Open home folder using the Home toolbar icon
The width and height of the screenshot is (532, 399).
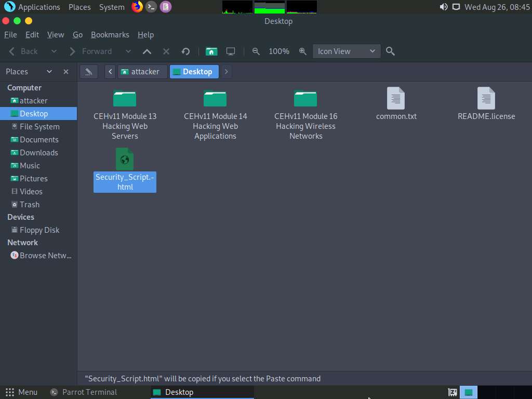pos(211,51)
